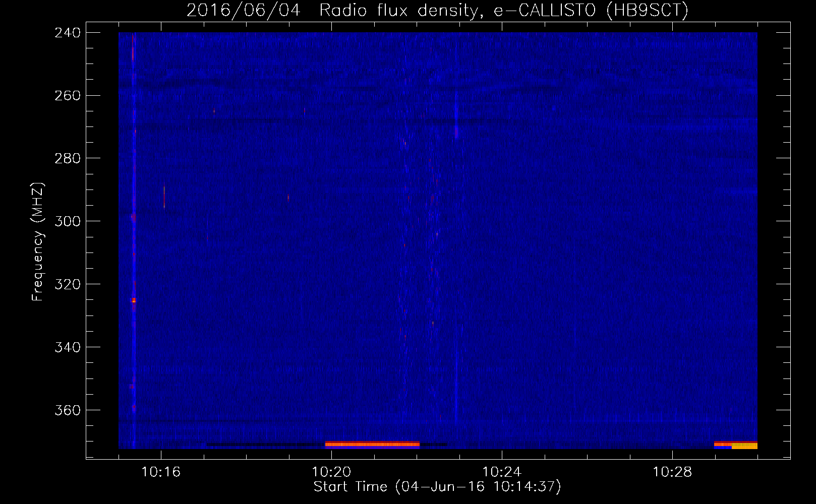
Task: Click the 260 frequency tick label
Action: [68, 96]
